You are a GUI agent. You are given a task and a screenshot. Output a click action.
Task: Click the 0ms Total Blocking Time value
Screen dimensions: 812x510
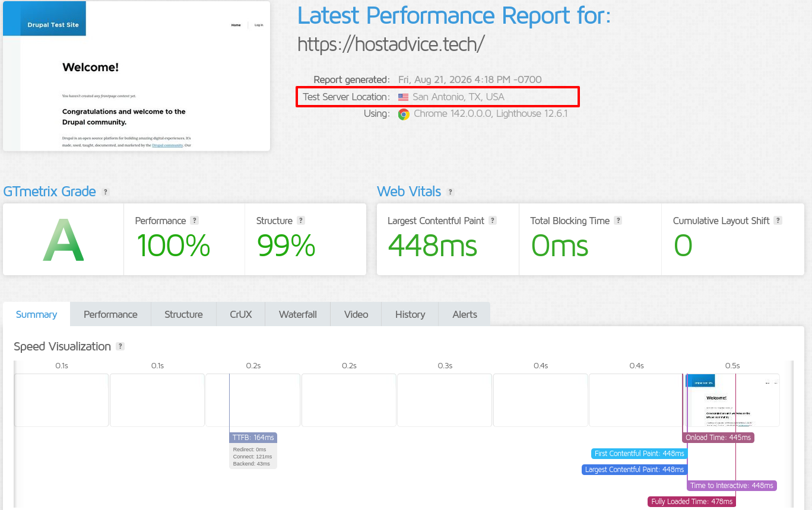[559, 246]
